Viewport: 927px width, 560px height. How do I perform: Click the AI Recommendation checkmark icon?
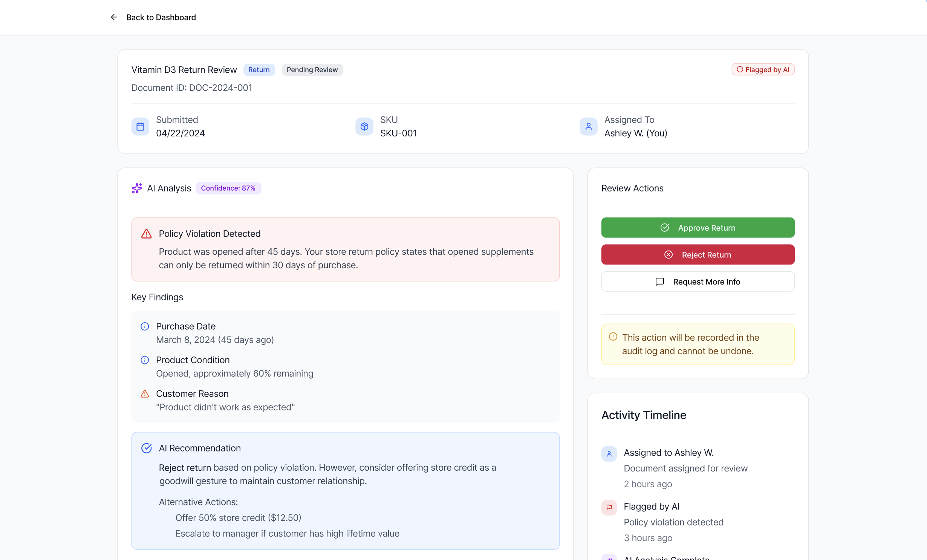click(146, 448)
